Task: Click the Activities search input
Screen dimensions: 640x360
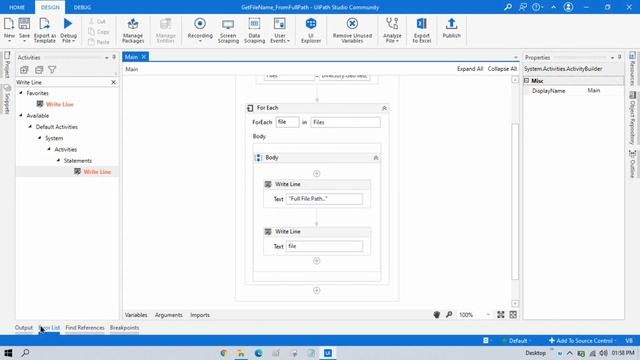Action: coord(63,82)
